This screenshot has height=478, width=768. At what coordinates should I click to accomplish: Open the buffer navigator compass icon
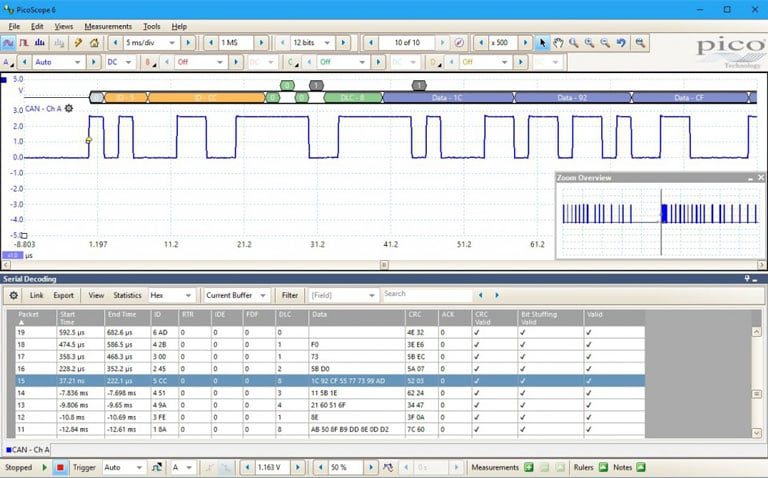pos(459,43)
